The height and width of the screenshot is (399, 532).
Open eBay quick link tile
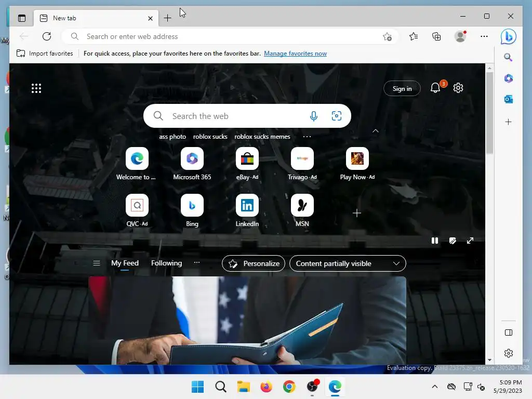tap(247, 164)
